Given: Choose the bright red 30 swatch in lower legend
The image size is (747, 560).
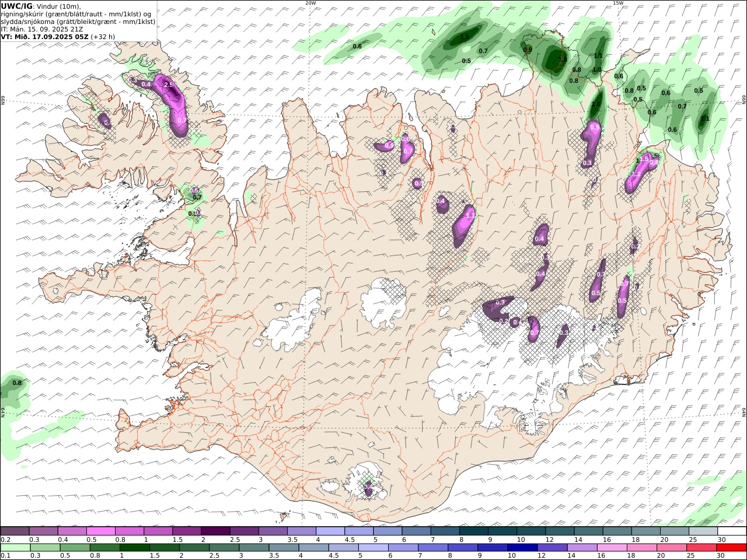Looking at the screenshot, I should pyautogui.click(x=731, y=548).
